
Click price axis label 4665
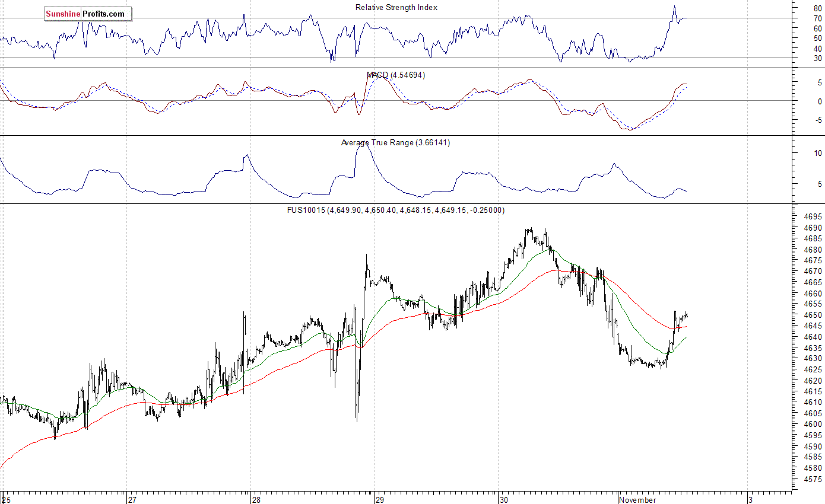(x=813, y=283)
